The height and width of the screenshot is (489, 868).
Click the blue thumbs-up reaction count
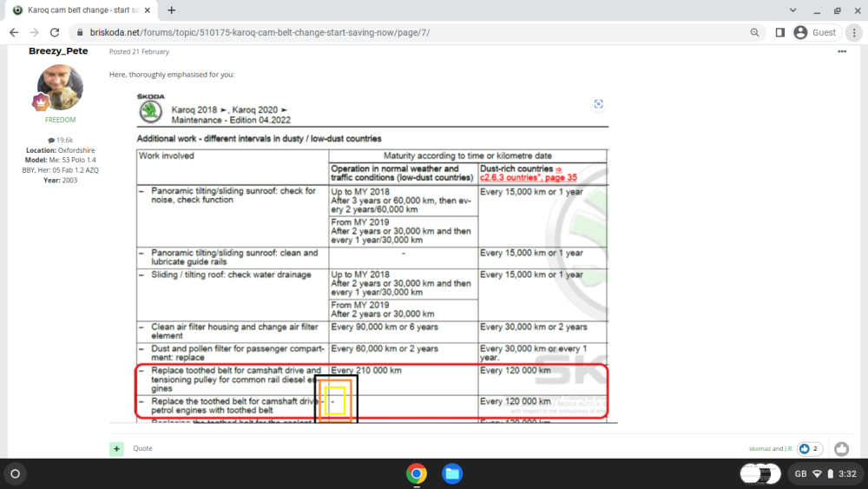click(x=810, y=448)
